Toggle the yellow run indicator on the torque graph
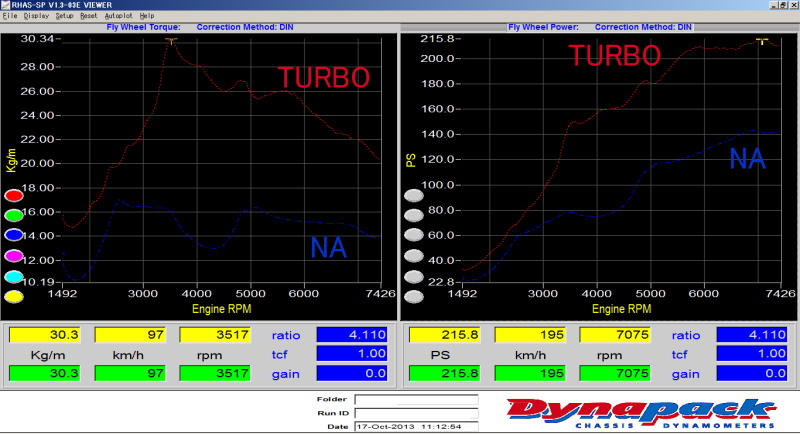This screenshot has width=800, height=434. tap(14, 296)
